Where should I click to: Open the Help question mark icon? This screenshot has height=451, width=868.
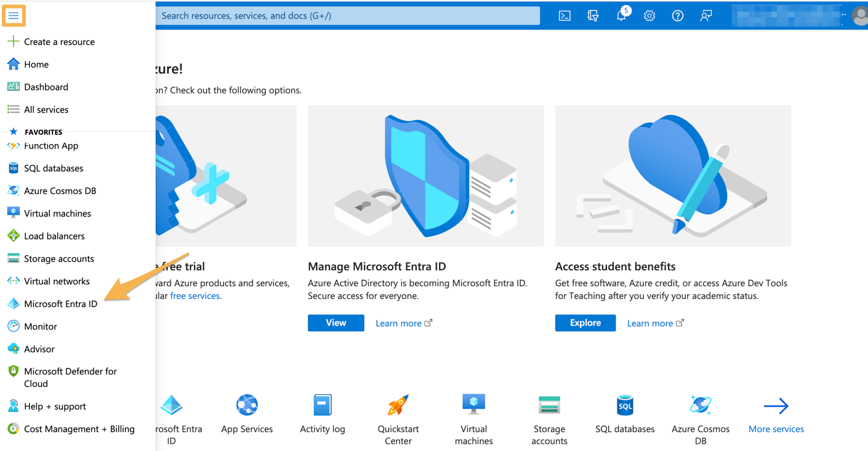678,16
